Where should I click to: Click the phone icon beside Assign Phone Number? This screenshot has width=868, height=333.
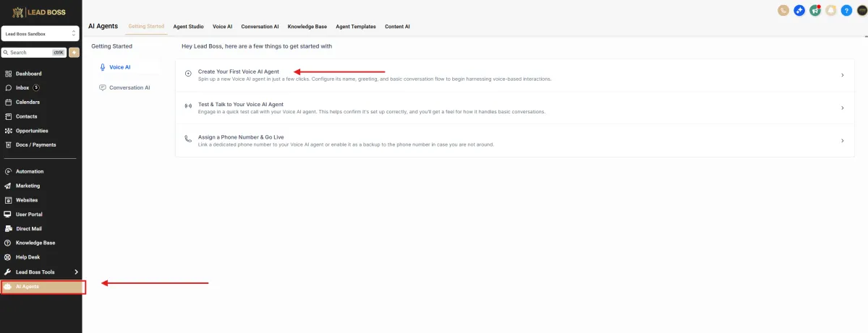click(x=188, y=139)
